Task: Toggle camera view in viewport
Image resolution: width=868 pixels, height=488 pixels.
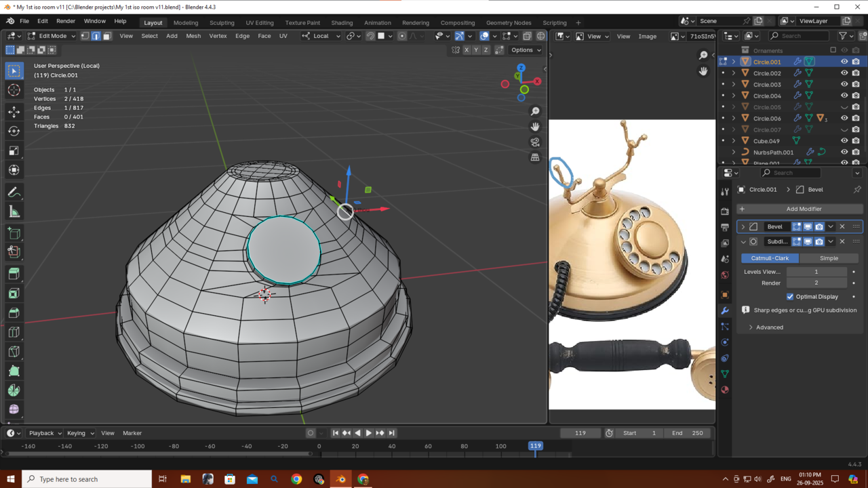Action: [x=535, y=142]
